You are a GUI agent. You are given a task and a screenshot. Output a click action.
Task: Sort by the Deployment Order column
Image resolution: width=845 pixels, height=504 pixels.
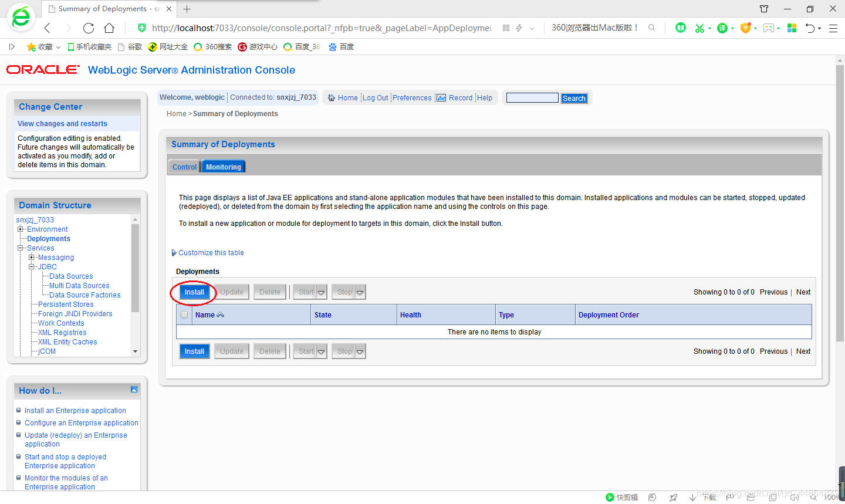tap(609, 315)
